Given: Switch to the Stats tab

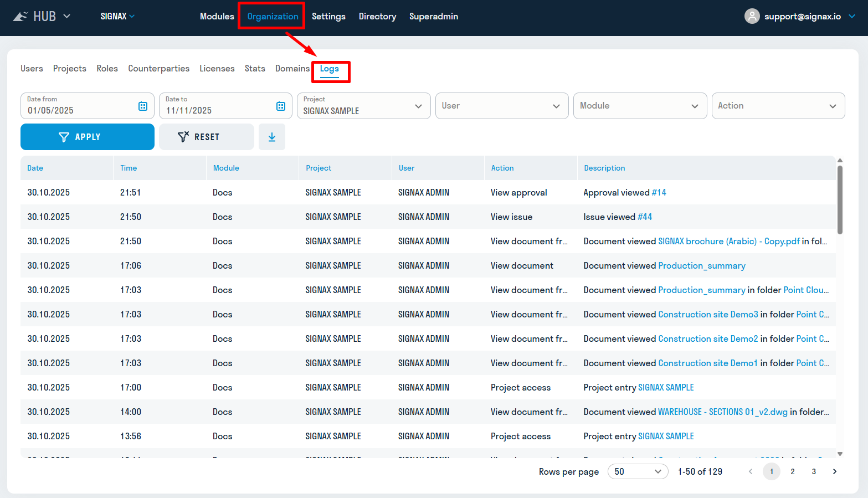Looking at the screenshot, I should [x=255, y=69].
